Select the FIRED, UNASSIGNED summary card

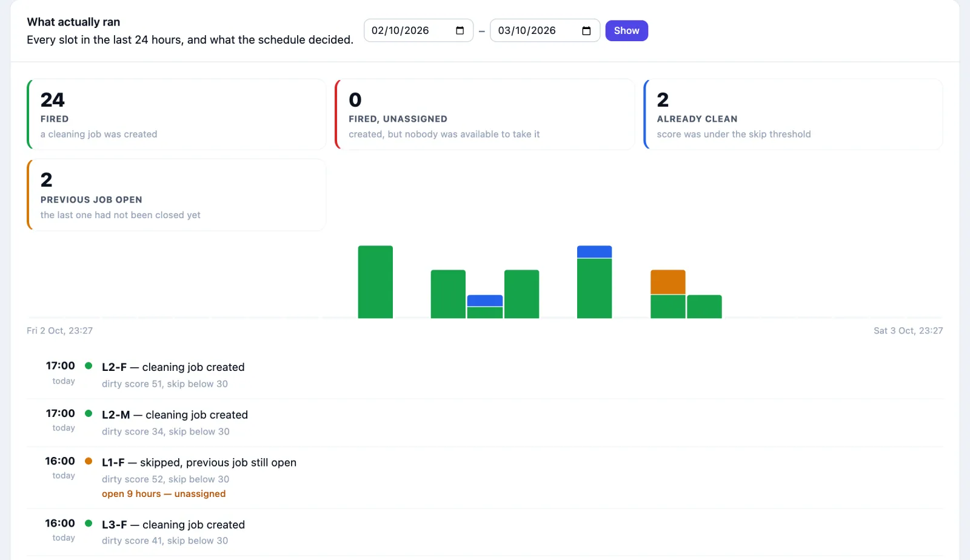[484, 114]
